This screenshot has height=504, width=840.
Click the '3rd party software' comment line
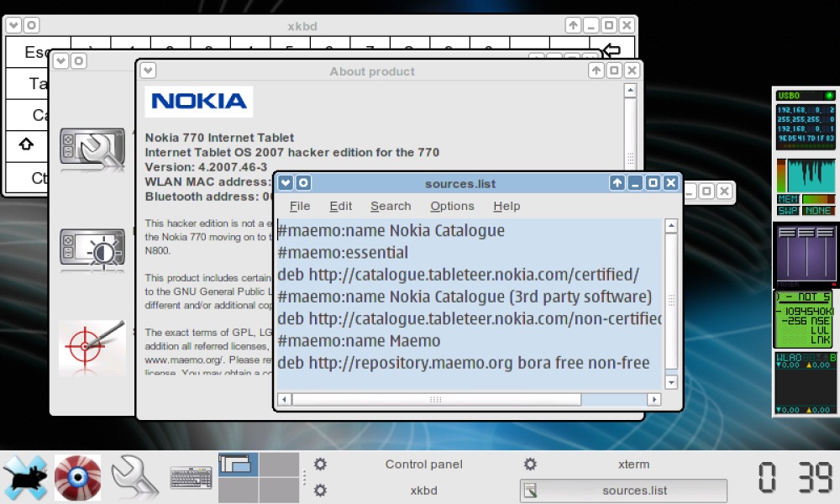[465, 297]
